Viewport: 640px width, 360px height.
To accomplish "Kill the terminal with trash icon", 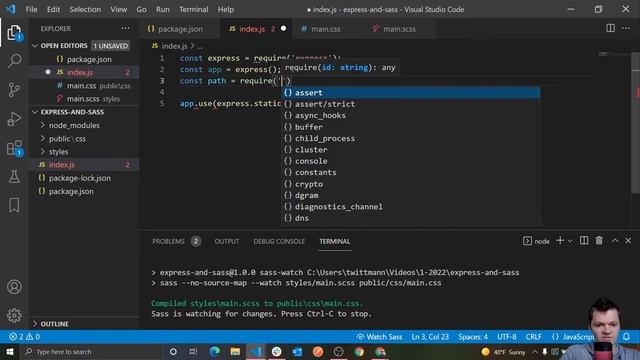I will tap(599, 241).
